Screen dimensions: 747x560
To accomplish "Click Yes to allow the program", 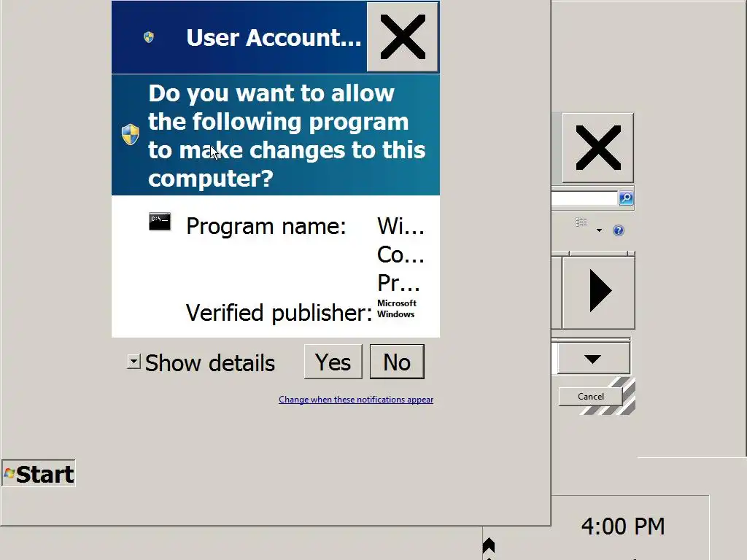I will pyautogui.click(x=333, y=362).
